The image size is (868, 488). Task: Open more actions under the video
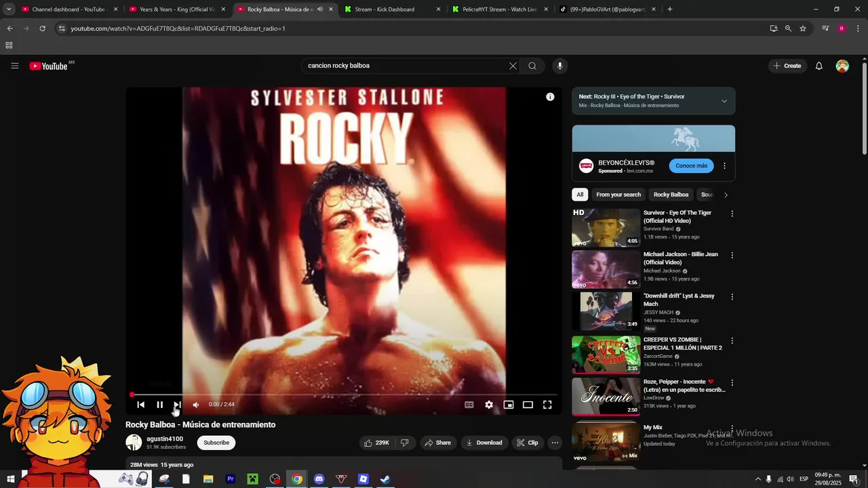tap(555, 443)
